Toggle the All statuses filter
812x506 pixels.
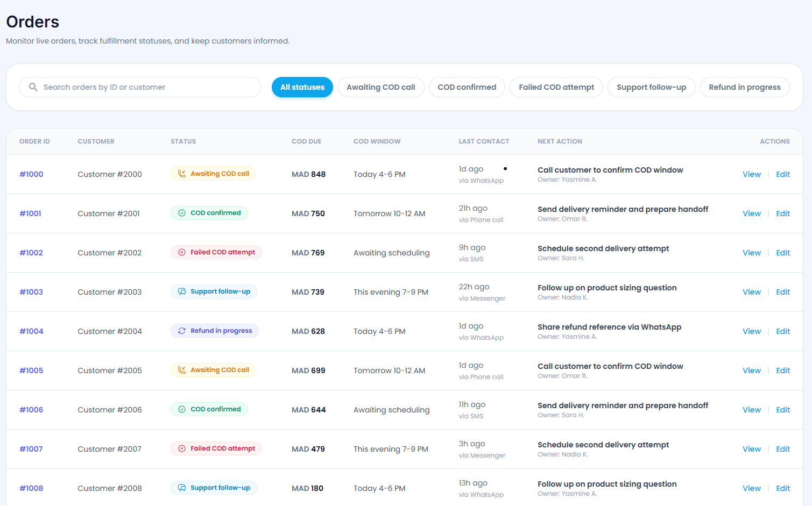click(x=302, y=87)
